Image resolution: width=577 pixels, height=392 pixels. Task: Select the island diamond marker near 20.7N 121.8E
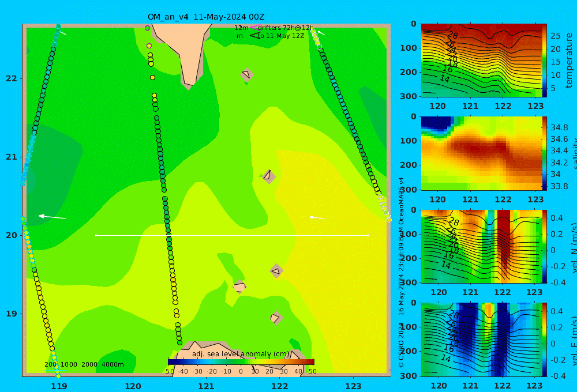(269, 176)
